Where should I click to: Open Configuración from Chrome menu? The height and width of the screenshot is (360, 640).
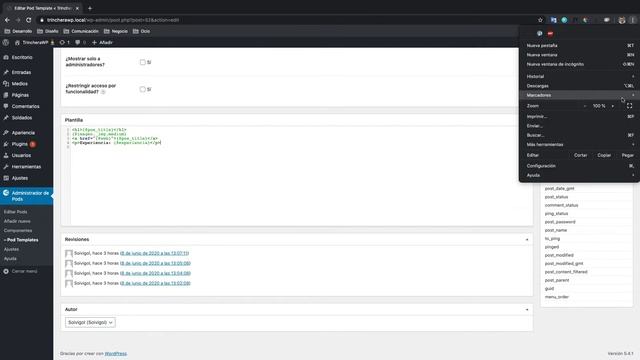[579, 166]
